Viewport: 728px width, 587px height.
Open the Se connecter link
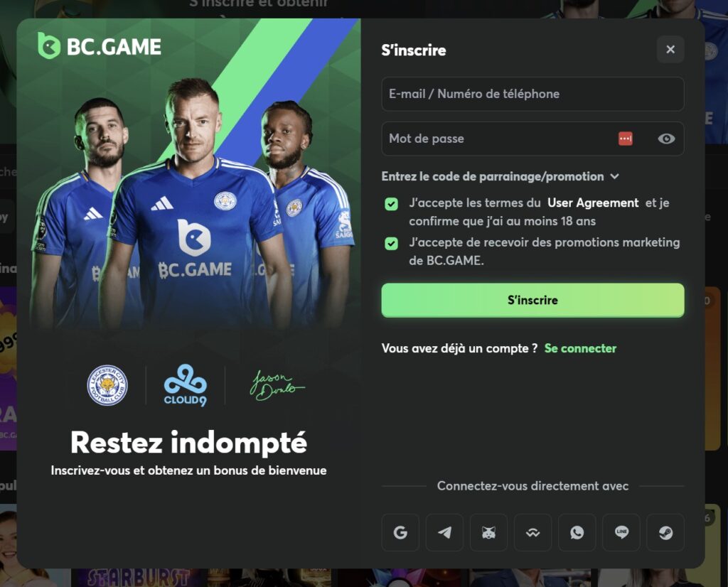click(580, 348)
